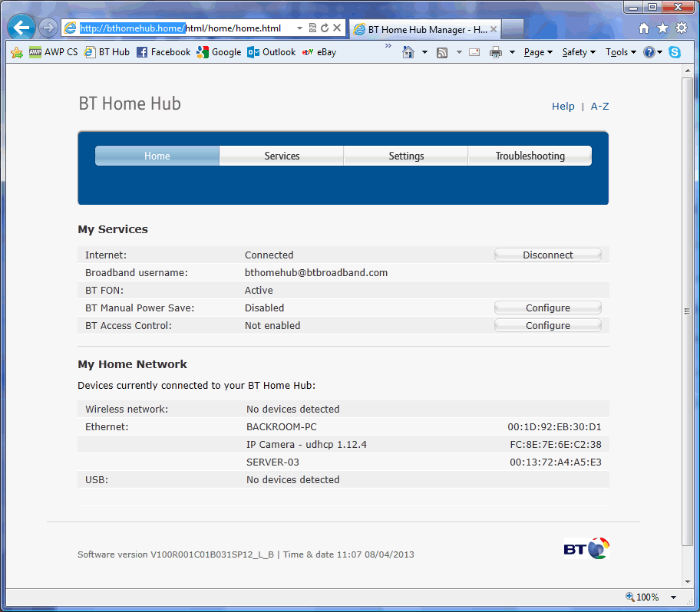Configure BT Manual Power Save

(x=548, y=308)
